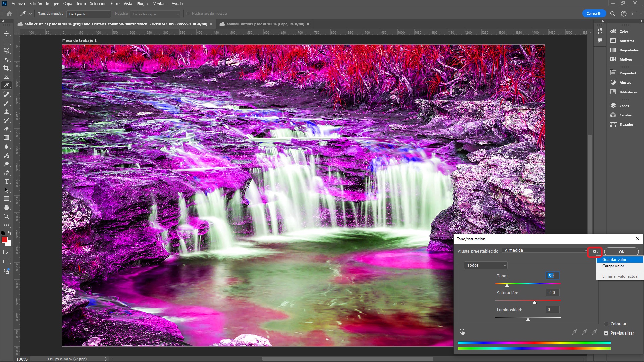Open the preset options gear menu

(595, 252)
